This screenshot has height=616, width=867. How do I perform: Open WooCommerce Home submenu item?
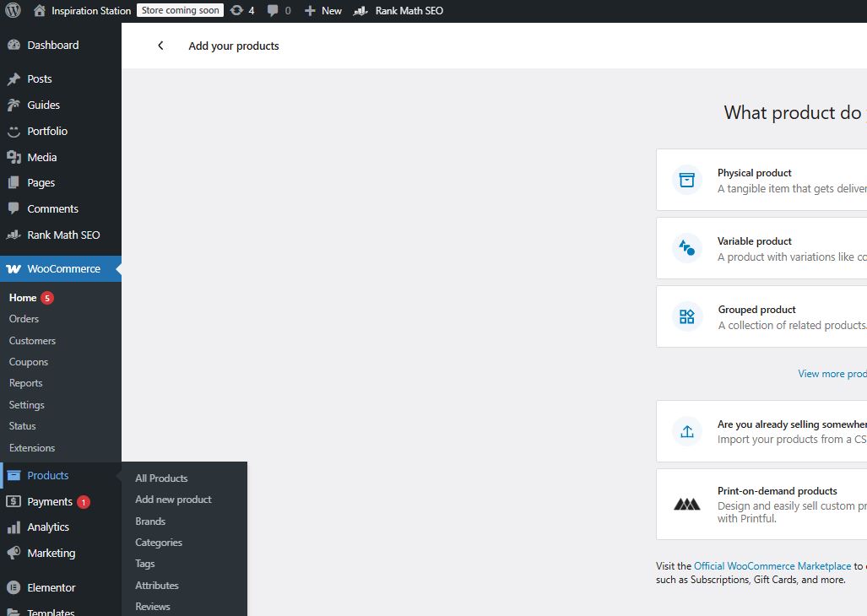(23, 298)
